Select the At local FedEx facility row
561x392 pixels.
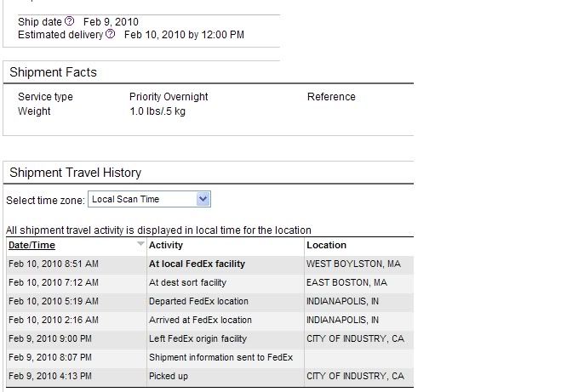209,264
